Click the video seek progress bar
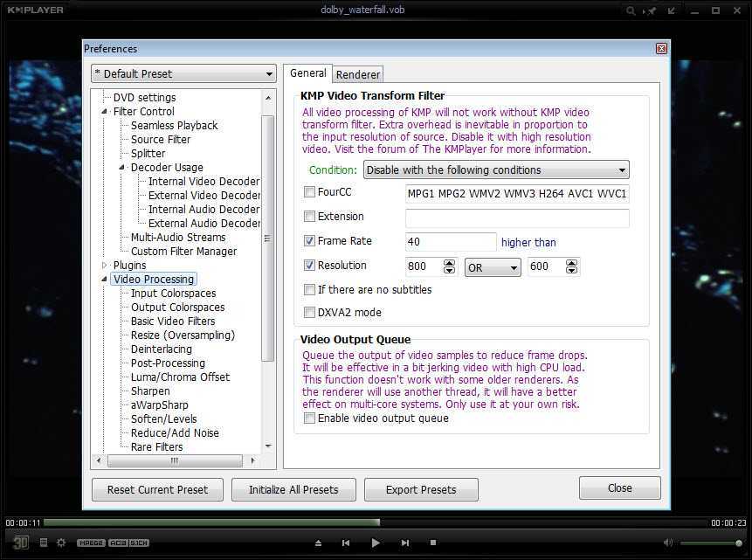 pos(376,522)
